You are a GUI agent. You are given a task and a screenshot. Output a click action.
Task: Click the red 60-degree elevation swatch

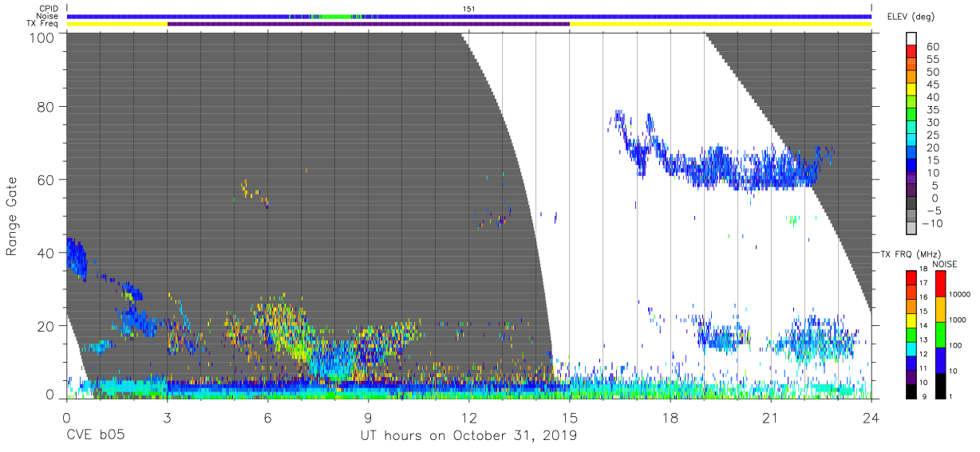point(913,51)
